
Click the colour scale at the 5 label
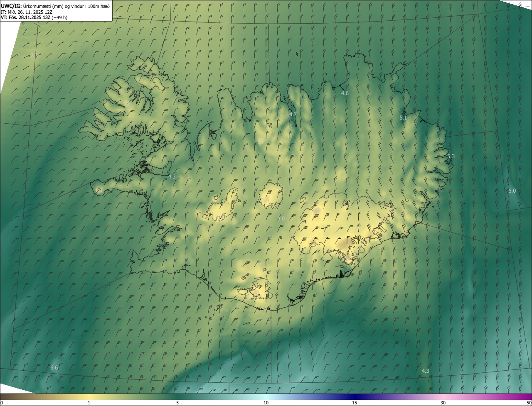[x=177, y=403]
